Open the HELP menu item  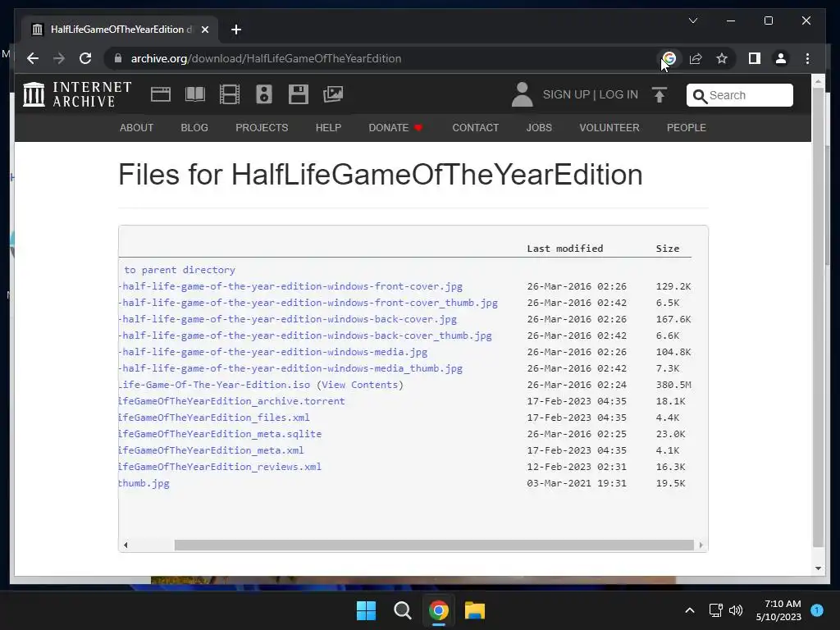328,127
